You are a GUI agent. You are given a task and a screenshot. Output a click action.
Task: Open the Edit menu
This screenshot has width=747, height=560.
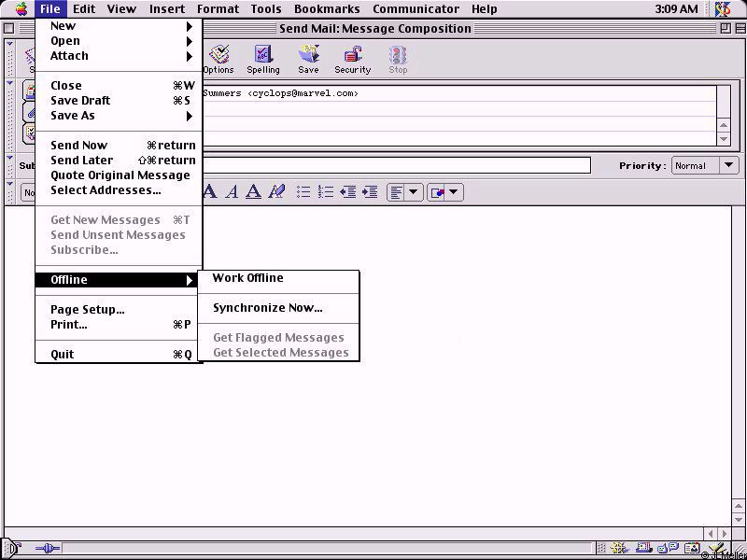pyautogui.click(x=84, y=9)
